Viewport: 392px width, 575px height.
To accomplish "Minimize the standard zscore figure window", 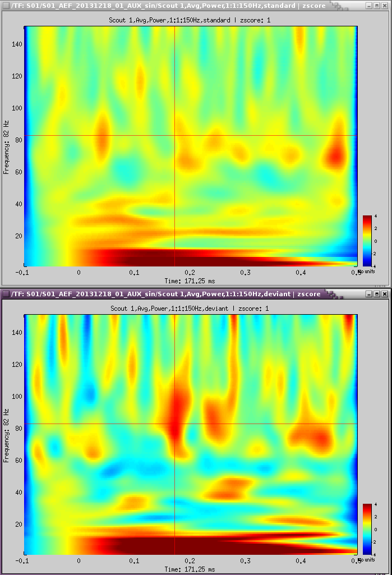I will (368, 5).
